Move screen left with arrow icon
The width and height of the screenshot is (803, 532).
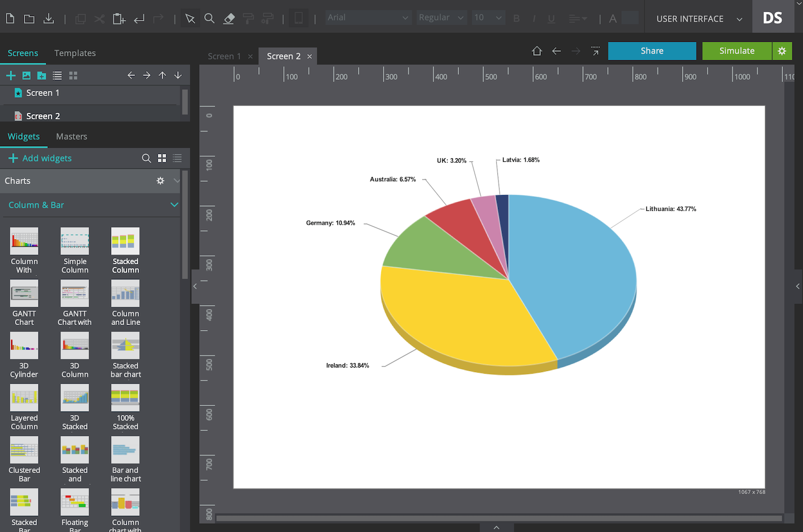point(131,75)
